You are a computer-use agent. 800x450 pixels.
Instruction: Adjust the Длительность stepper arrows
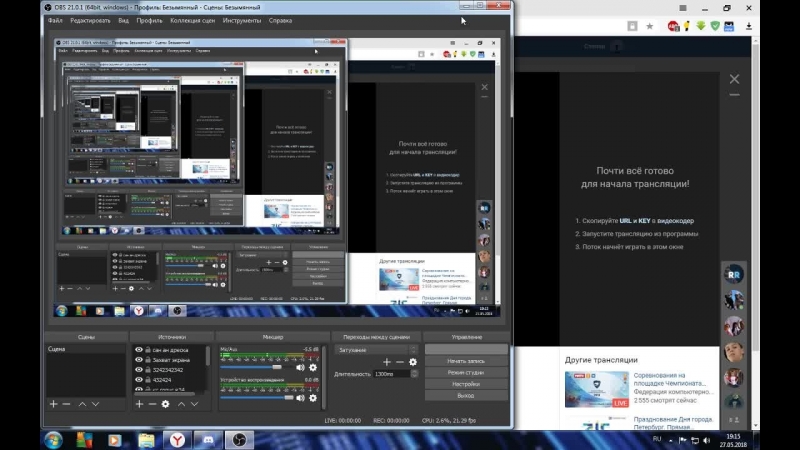pyautogui.click(x=414, y=374)
